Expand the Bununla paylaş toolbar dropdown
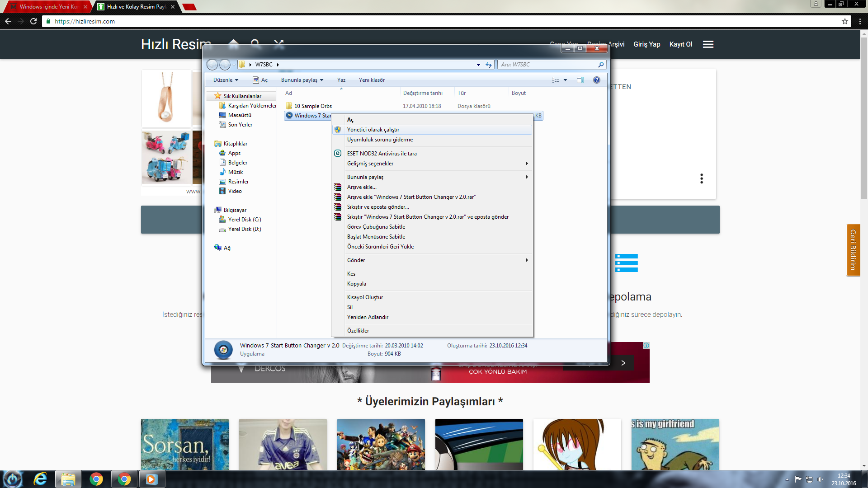 302,80
